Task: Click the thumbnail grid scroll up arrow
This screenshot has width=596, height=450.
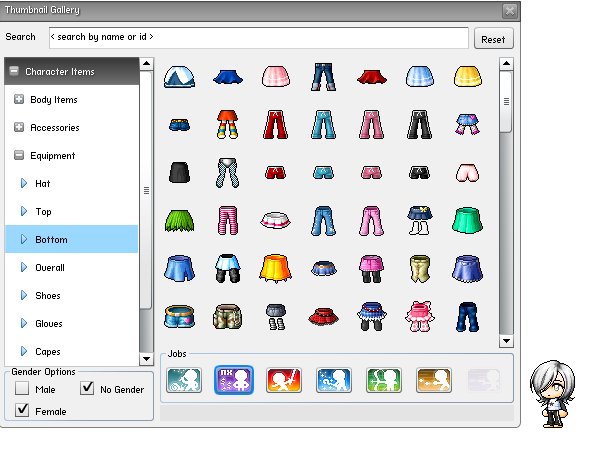Action: [506, 63]
